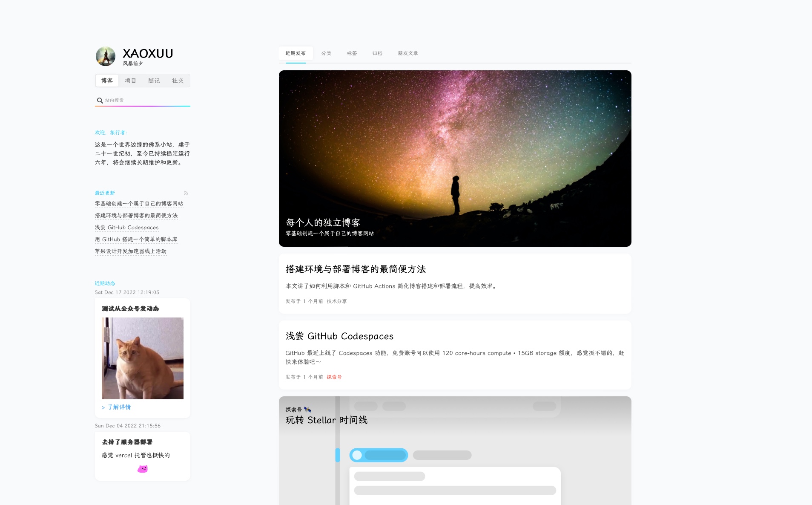Image resolution: width=812 pixels, height=505 pixels.
Task: Click the pink emoji in the vercel post
Action: 142,469
